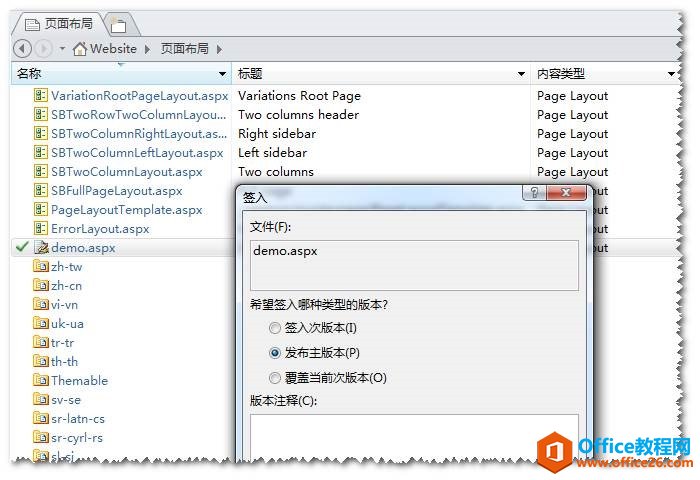Click the ErrorLayout.aspx file icon
700x480 pixels.
(41, 228)
